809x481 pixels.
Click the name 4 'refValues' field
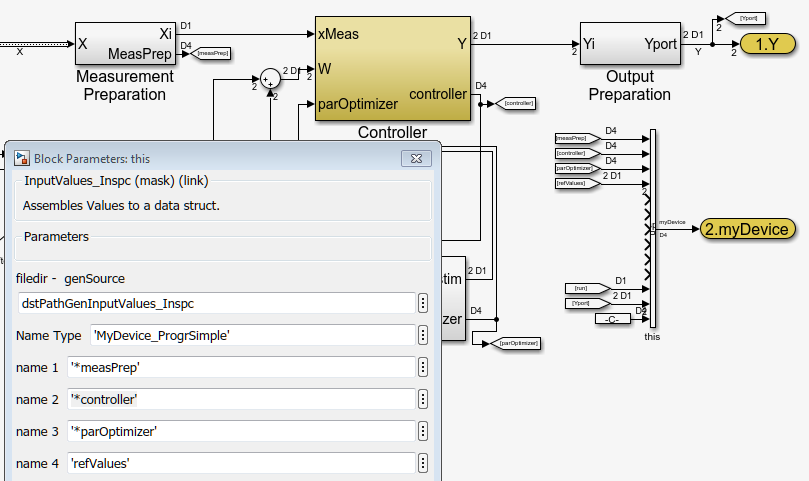tap(240, 463)
